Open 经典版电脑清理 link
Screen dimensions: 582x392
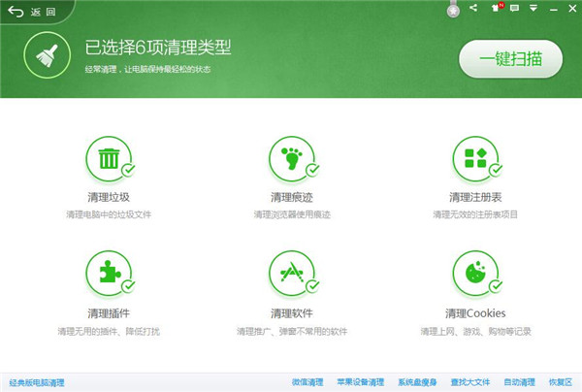click(37, 383)
